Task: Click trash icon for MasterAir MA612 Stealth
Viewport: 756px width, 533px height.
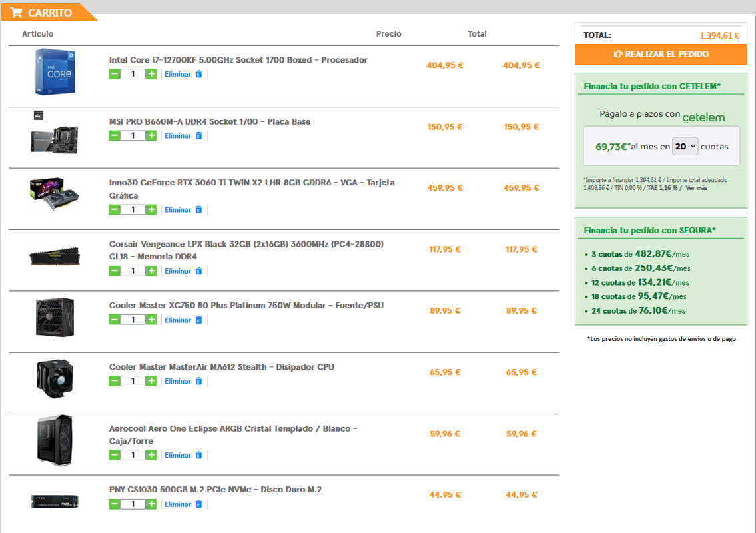Action: click(198, 381)
